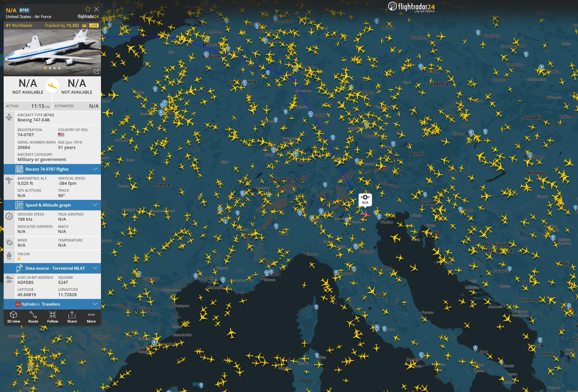Viewport: 578px width, 392px height.
Task: Open aircraft photo in external link
Action: [96, 72]
